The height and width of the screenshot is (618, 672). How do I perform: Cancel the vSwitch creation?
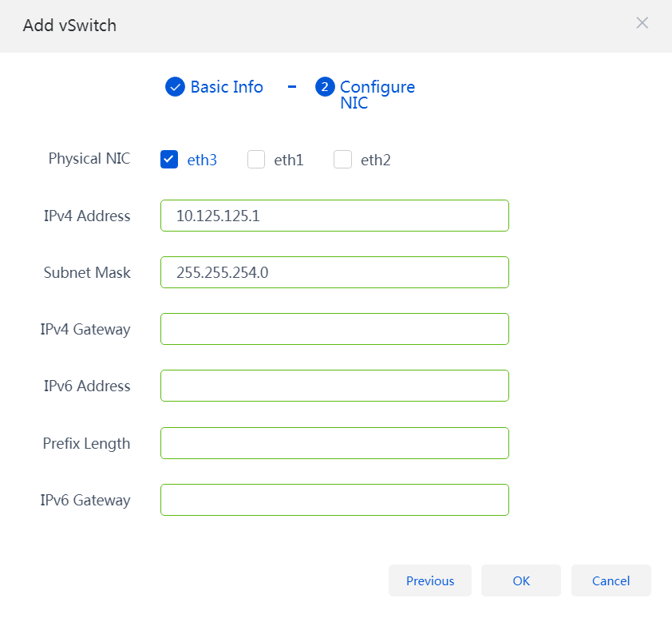[x=611, y=580]
